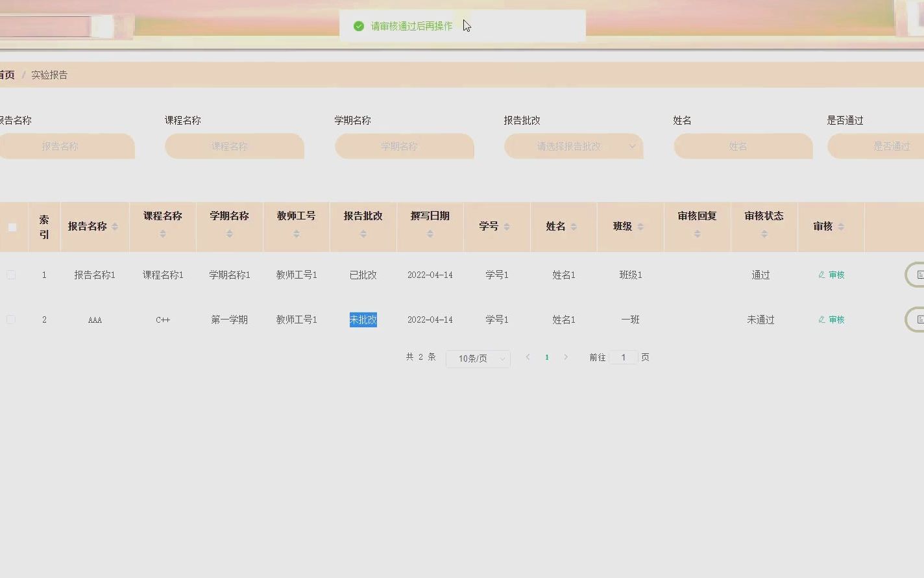Sort by the 学期名称 column sort icon

click(230, 234)
